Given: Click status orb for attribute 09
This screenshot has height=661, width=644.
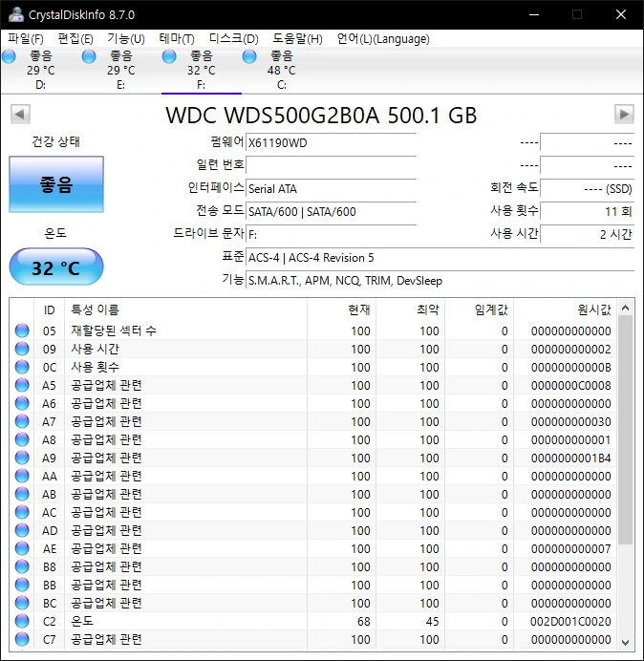Looking at the screenshot, I should (x=22, y=349).
